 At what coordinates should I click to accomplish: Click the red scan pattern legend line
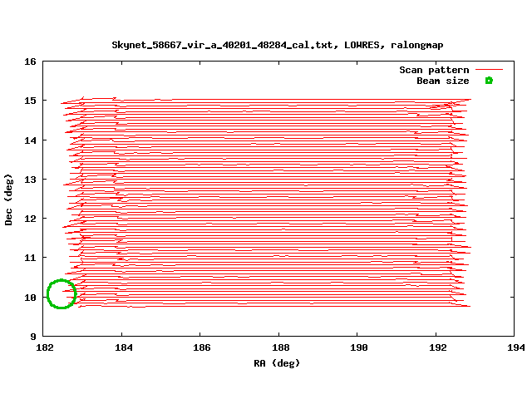(489, 70)
